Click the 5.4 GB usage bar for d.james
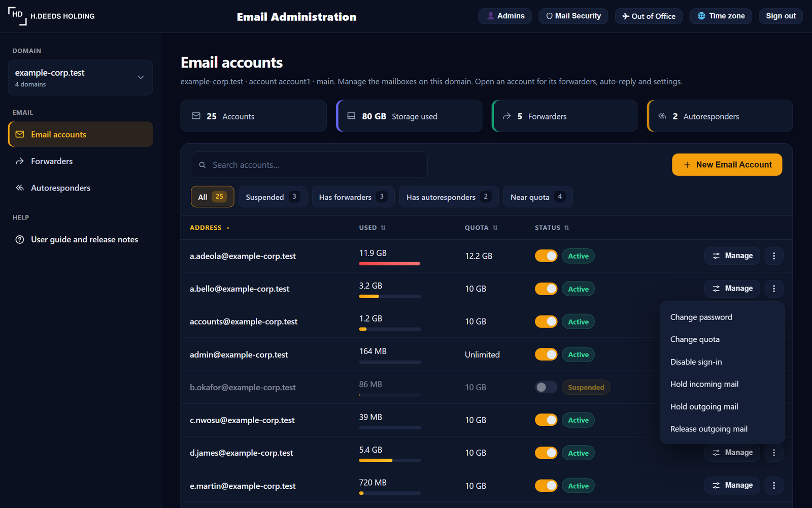The image size is (812, 508). pyautogui.click(x=390, y=460)
